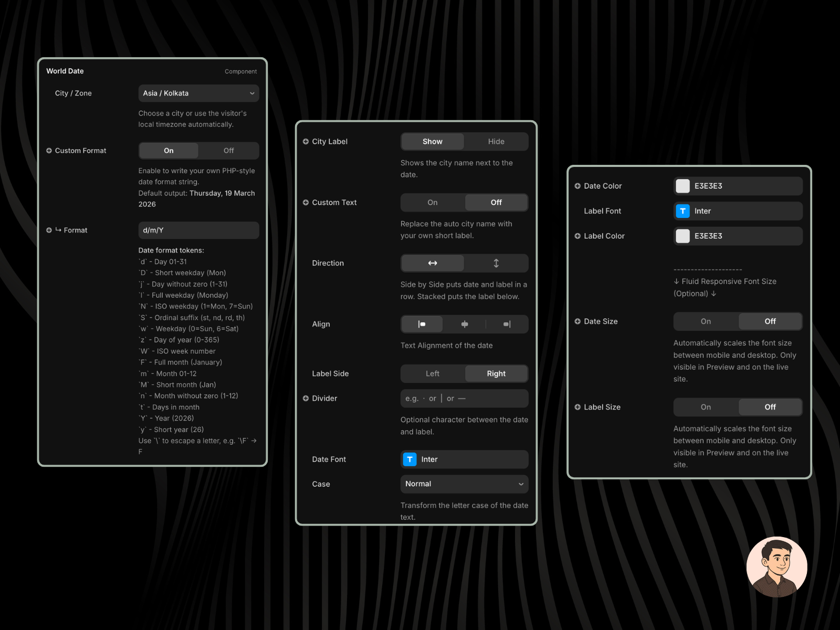Set Label Side to Left
Image resolution: width=840 pixels, height=630 pixels.
[x=432, y=373]
